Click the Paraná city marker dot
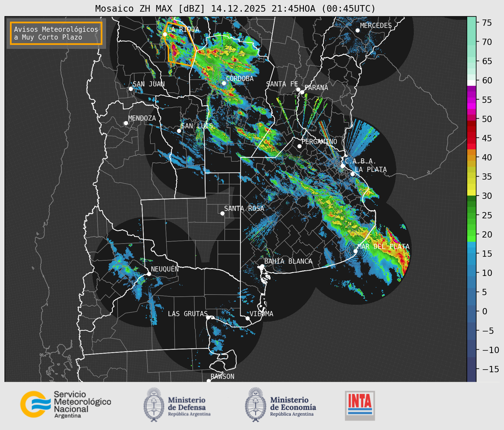Screen dimensions: 504x430 tap(302, 92)
